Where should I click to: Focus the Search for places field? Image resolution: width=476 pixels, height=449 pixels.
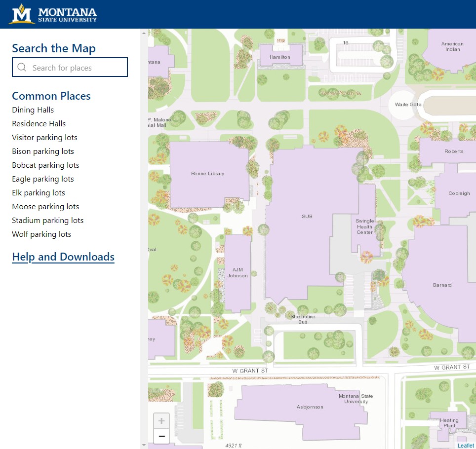[x=70, y=67]
